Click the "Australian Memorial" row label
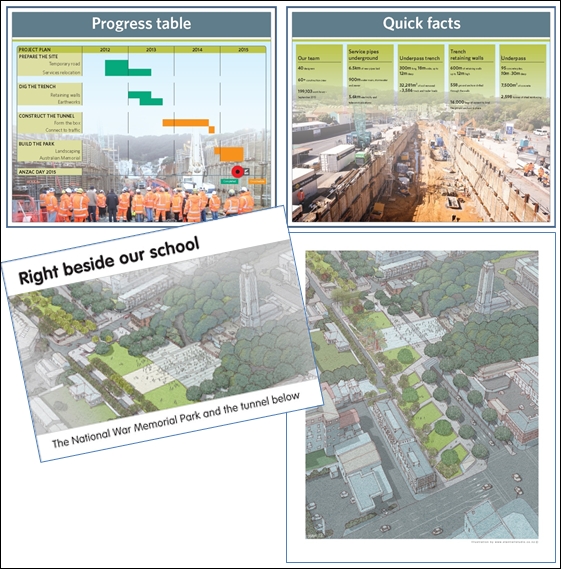The width and height of the screenshot is (561, 569). (x=60, y=158)
